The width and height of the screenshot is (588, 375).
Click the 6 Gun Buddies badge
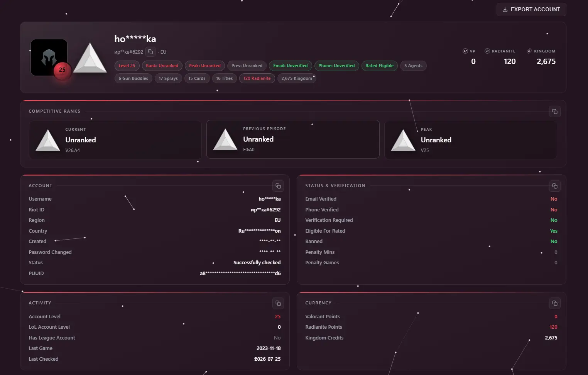tap(133, 78)
